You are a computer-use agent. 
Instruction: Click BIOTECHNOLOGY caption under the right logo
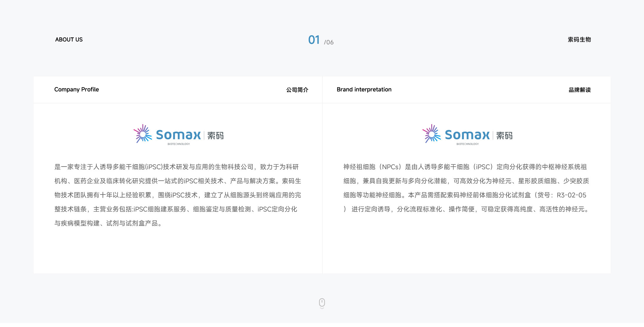pyautogui.click(x=467, y=144)
